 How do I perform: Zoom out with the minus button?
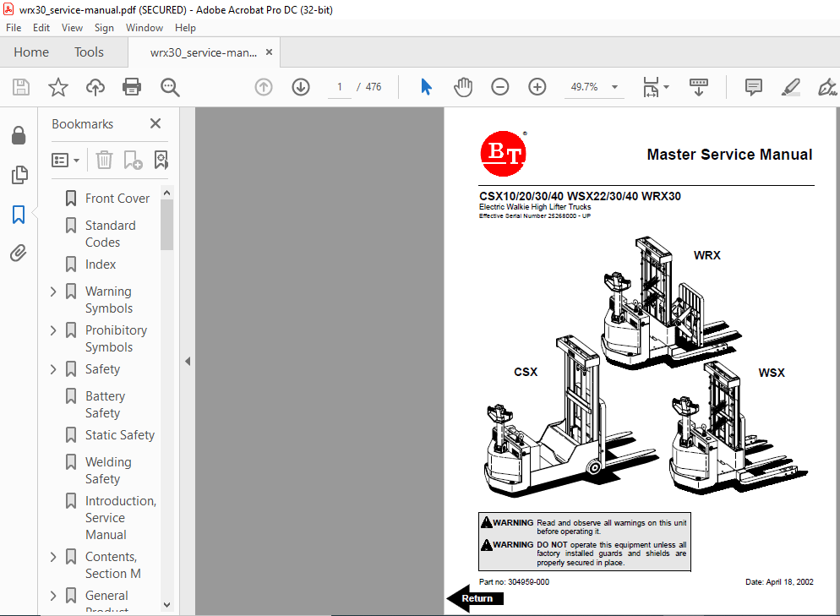(x=499, y=87)
